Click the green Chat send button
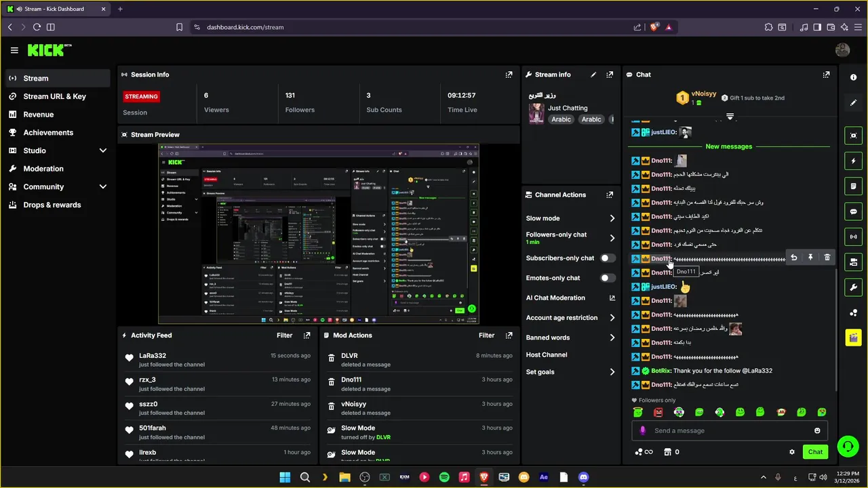 tap(815, 452)
